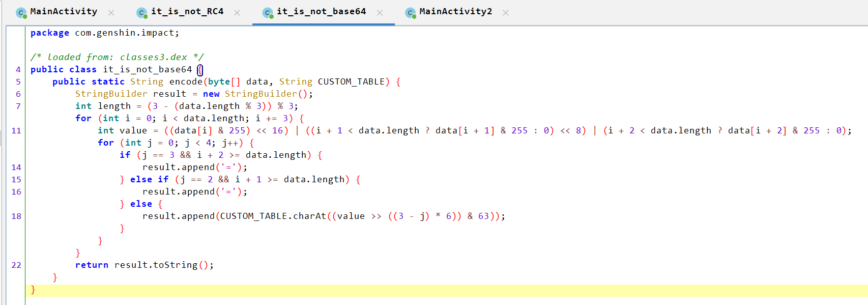Click the MainActivity class icon
The image size is (868, 305).
point(21,13)
